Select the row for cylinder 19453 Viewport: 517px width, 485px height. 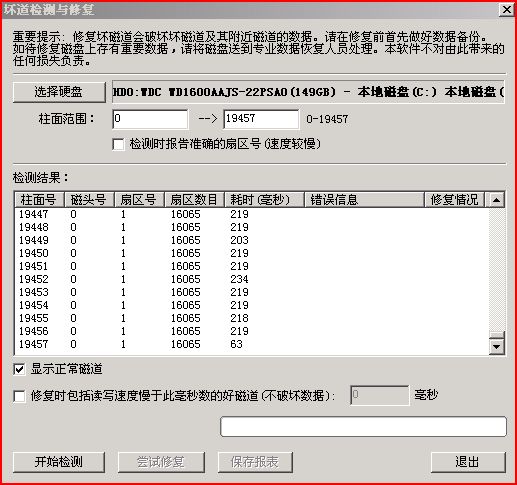tap(252, 292)
